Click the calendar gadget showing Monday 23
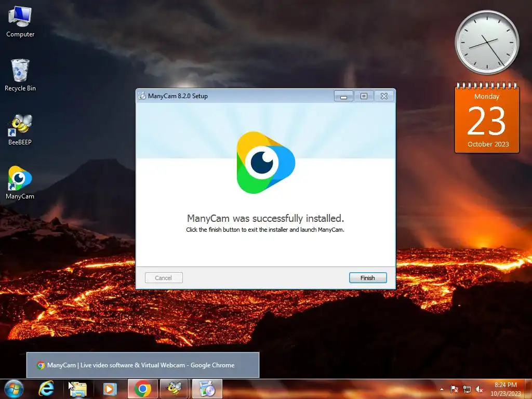This screenshot has width=532, height=399. [487, 118]
